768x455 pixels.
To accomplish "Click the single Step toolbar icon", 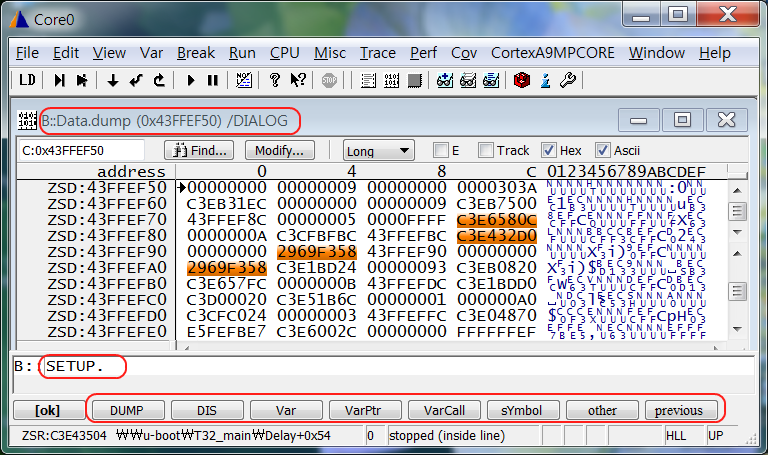I will tap(60, 80).
